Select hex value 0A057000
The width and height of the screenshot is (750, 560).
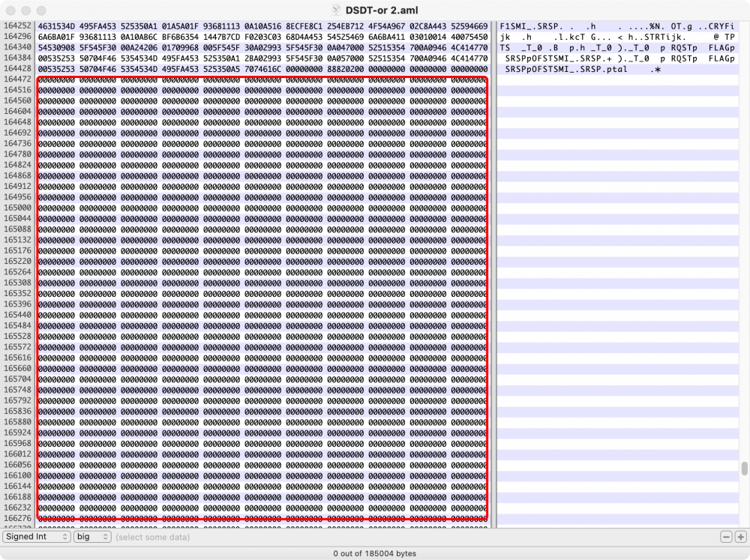tap(345, 58)
